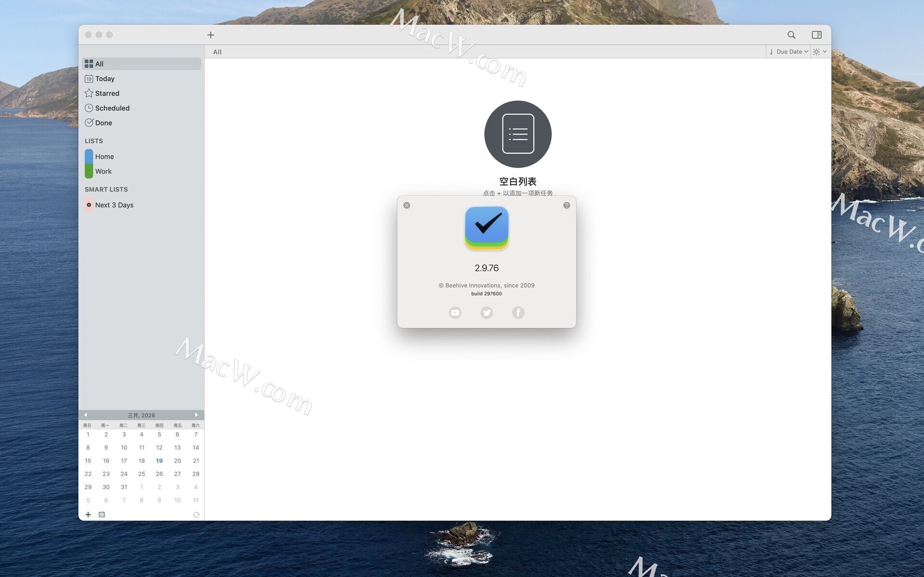Screen dimensions: 924x577
Task: Expand the gear view options dropdown
Action: (820, 52)
